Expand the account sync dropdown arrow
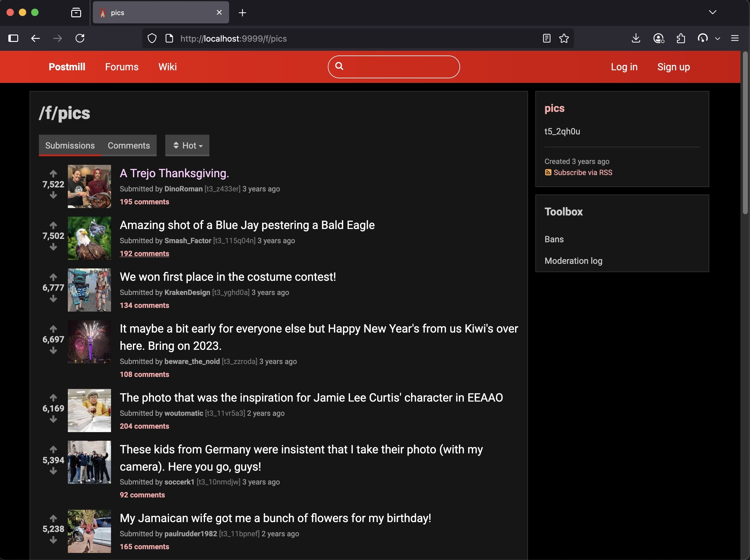750x560 pixels. (718, 38)
